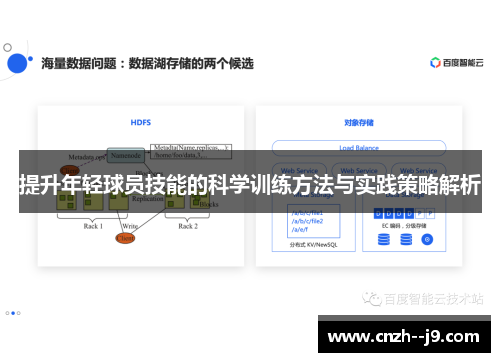Click the Baidu AI Cloud logo
This screenshot has height=362, width=500.
click(x=457, y=63)
